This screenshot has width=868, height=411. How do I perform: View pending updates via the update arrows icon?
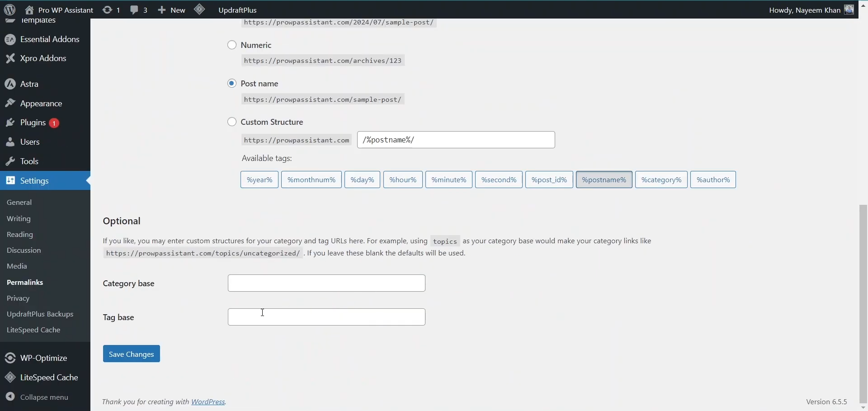point(107,9)
